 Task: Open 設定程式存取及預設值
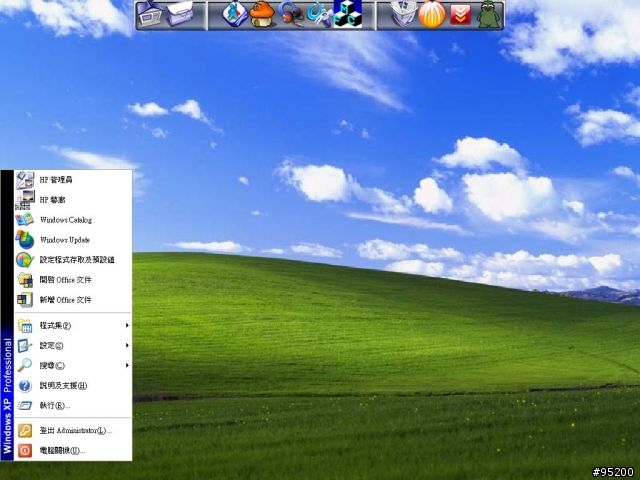tap(73, 260)
